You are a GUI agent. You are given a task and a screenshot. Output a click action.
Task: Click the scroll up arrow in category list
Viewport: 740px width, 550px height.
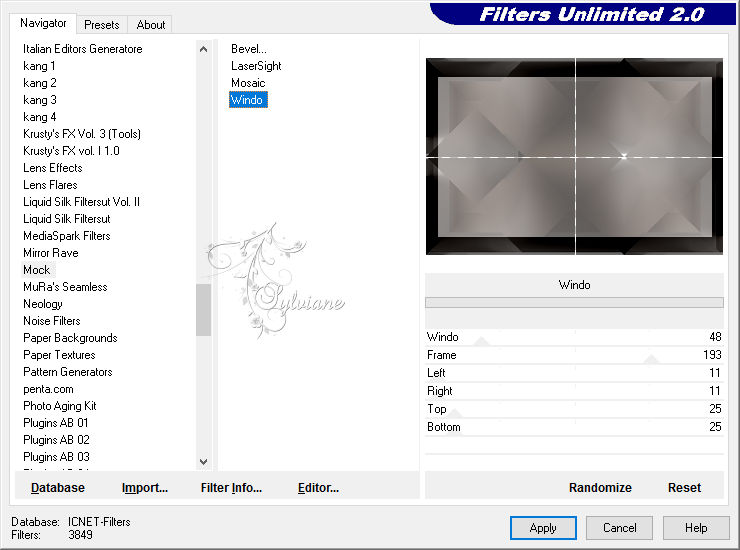pyautogui.click(x=203, y=49)
